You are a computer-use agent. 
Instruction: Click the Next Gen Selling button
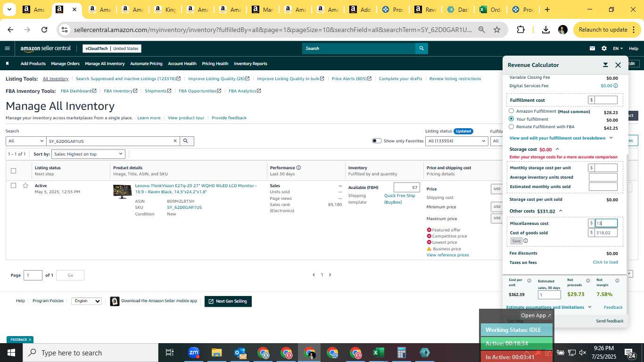tap(228, 301)
